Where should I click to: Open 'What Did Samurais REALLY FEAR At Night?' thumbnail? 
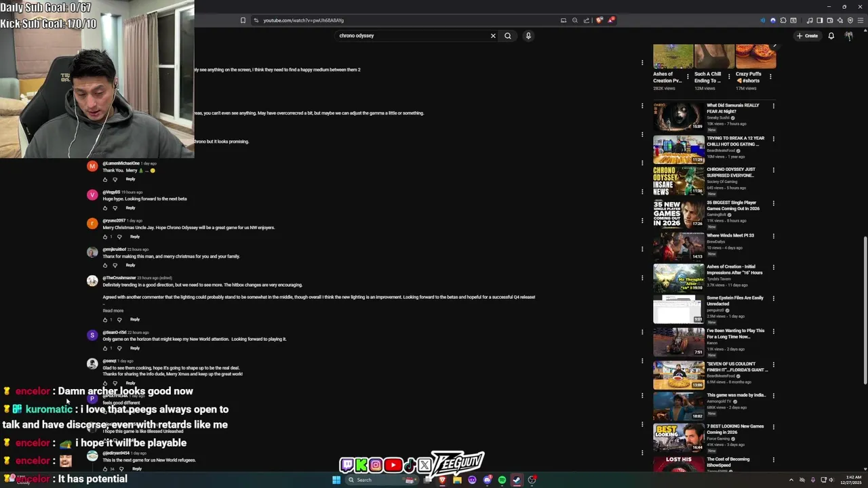679,117
